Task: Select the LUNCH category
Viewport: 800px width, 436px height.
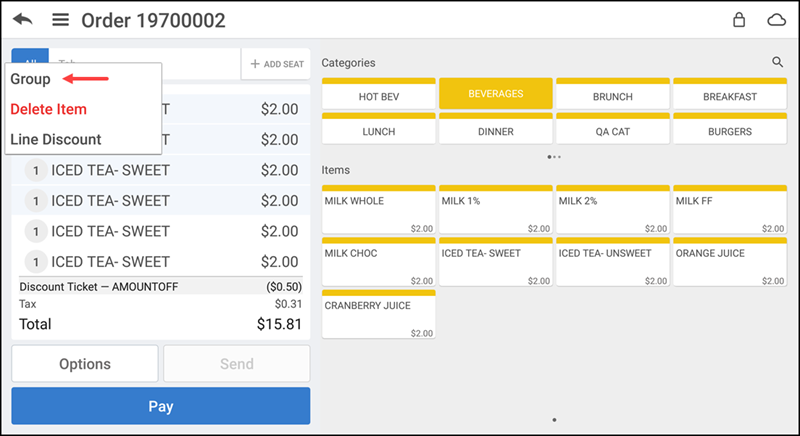Action: point(379,129)
